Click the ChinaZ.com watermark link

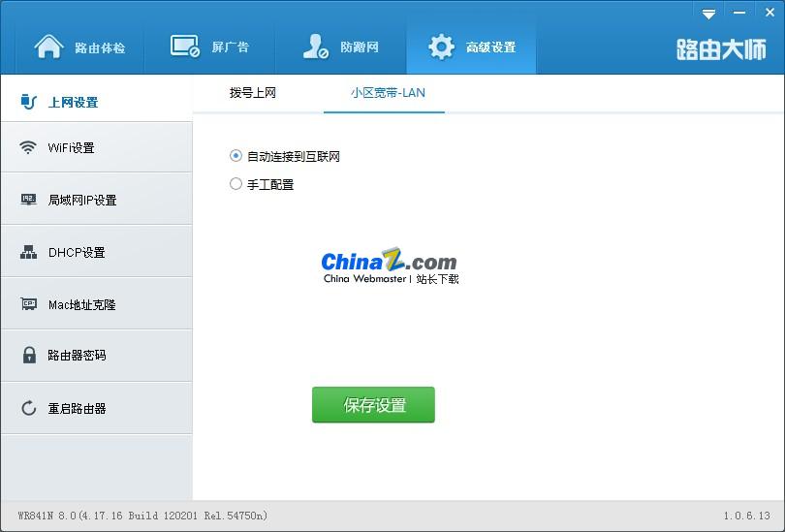pyautogui.click(x=390, y=266)
